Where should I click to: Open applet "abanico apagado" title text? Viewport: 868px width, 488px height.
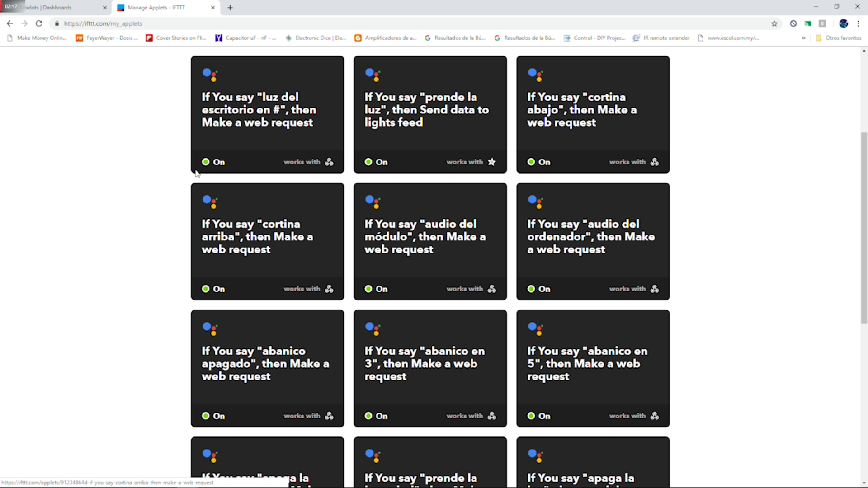click(x=265, y=364)
